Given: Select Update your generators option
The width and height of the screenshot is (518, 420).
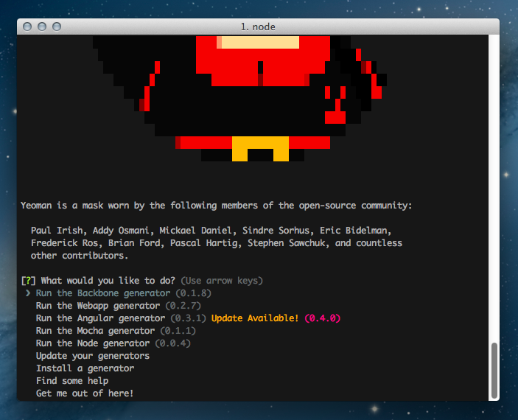Looking at the screenshot, I should pos(92,356).
